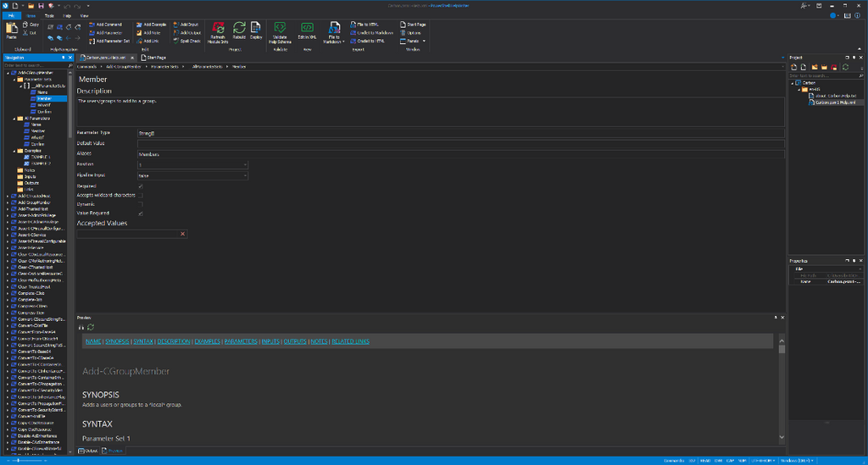The width and height of the screenshot is (868, 465).
Task: Click Cmdlet to Markdown in Export group
Action: pos(371,33)
